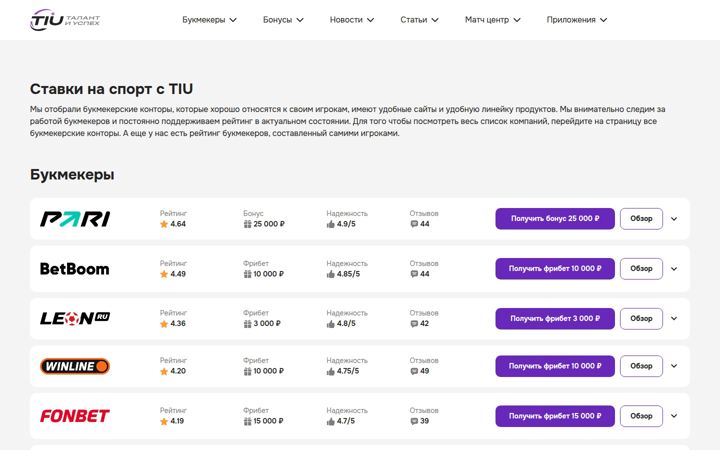720x450 pixels.
Task: Click the gift freebet icon in Fonbet row
Action: 248,421
